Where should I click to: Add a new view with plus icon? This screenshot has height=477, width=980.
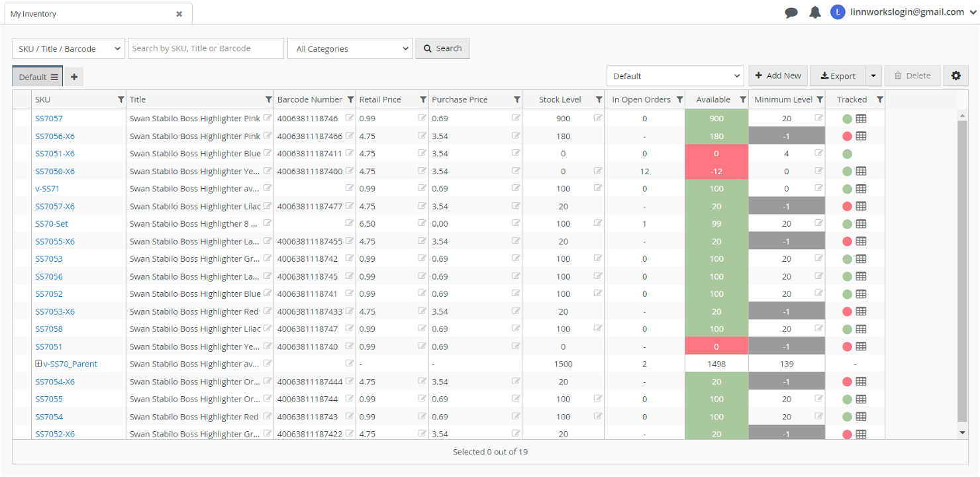point(74,77)
